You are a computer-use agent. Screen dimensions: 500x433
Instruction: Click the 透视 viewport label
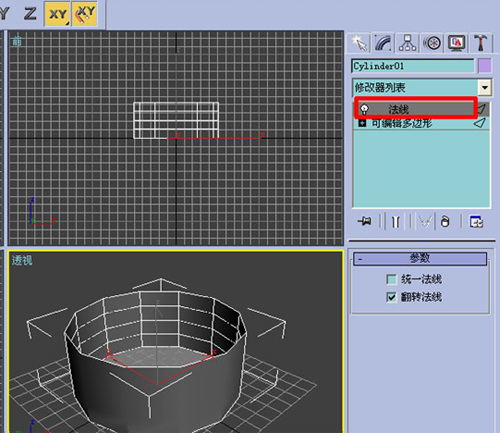(x=22, y=260)
